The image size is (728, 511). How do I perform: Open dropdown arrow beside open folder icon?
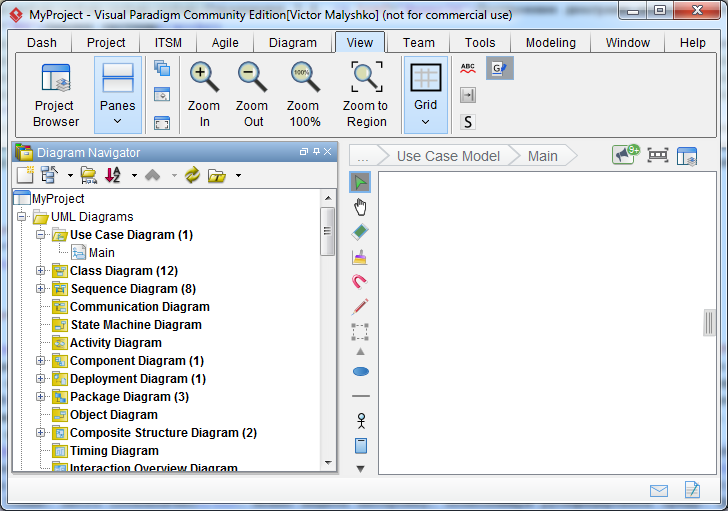(x=238, y=175)
